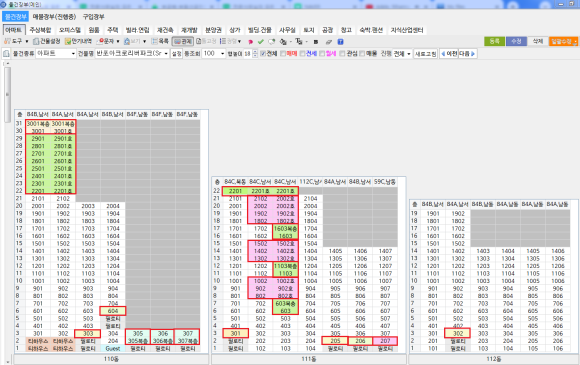
Task: Click the blue help question icon
Action: 340,42
